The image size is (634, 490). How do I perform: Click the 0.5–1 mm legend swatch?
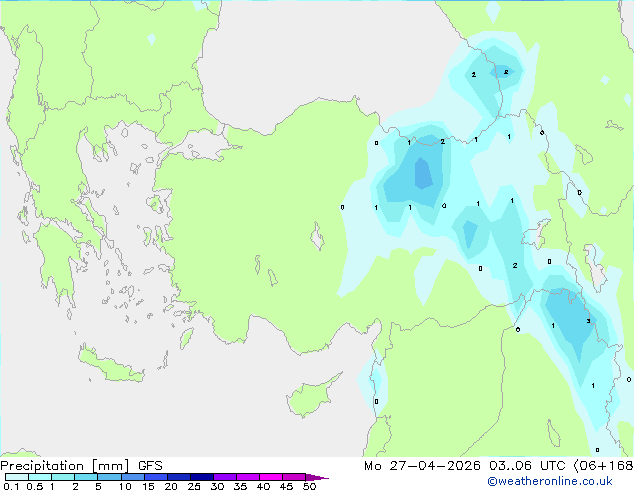(40, 477)
